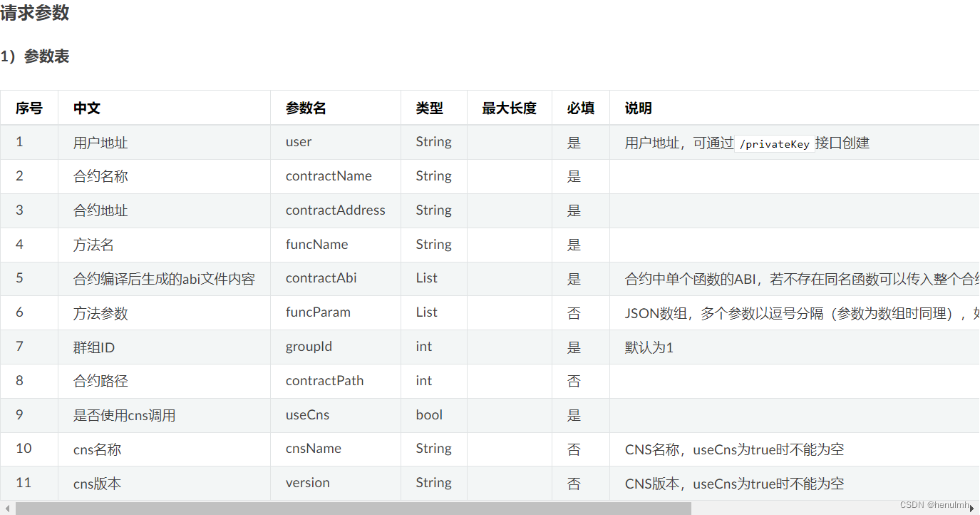Click the horizontal scrollbar thumb
The height and width of the screenshot is (515, 980).
pos(354,508)
